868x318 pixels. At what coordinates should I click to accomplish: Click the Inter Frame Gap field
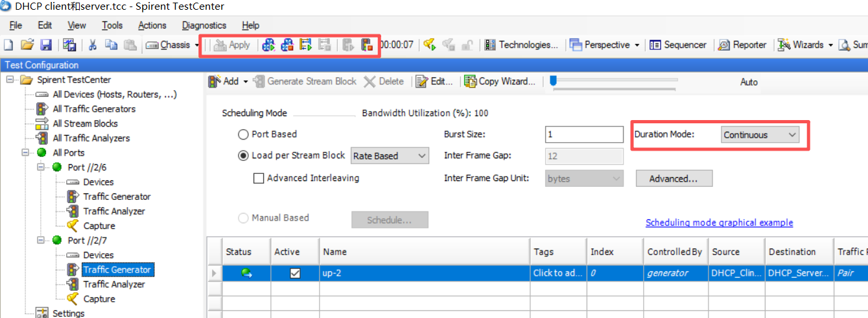pos(584,156)
